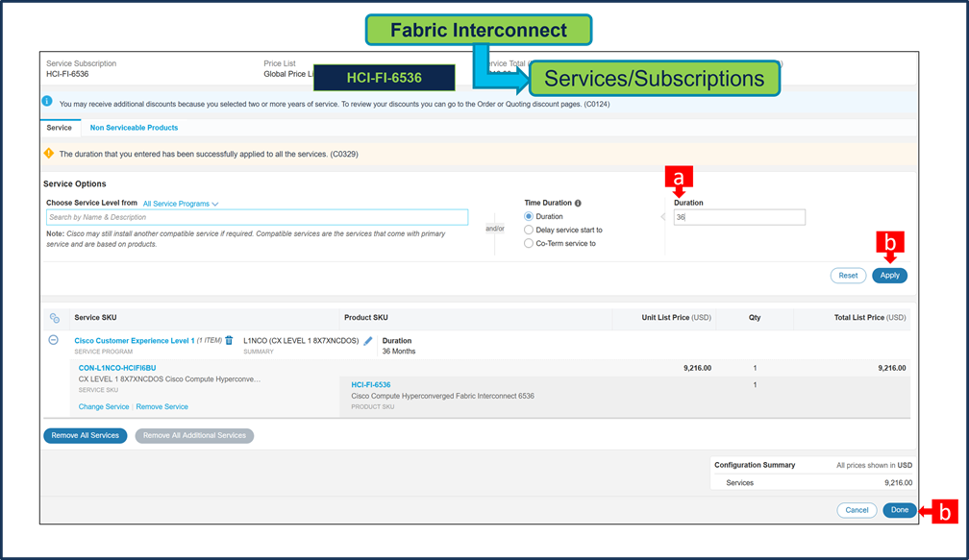969x560 pixels.
Task: Click the link icon in Service SKU header
Action: point(55,318)
